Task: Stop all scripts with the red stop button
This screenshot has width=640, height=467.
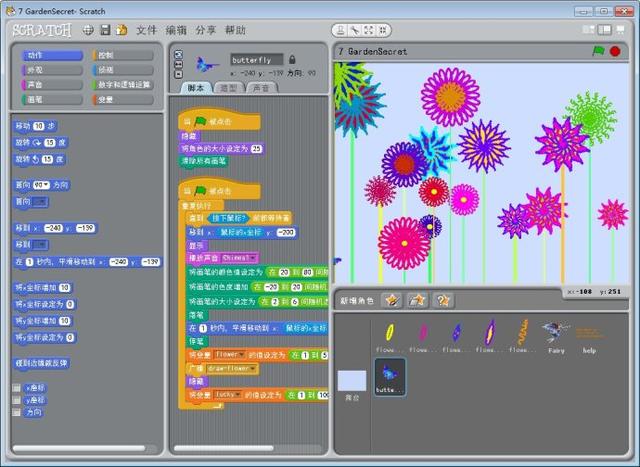Action: tap(615, 51)
